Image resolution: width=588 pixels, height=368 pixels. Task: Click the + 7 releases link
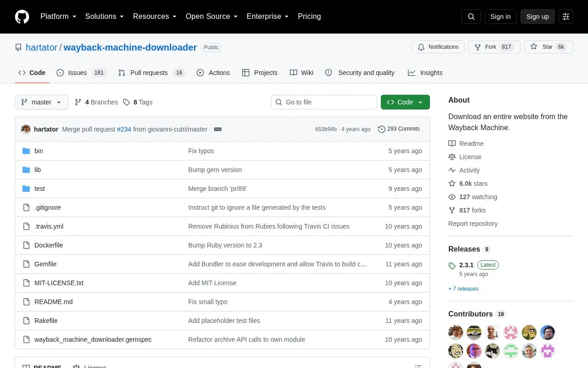click(x=464, y=289)
